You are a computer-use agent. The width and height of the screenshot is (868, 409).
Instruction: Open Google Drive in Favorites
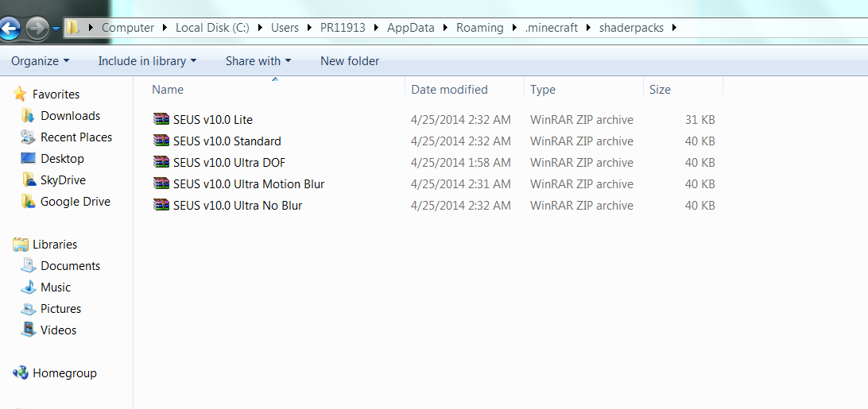click(x=76, y=202)
